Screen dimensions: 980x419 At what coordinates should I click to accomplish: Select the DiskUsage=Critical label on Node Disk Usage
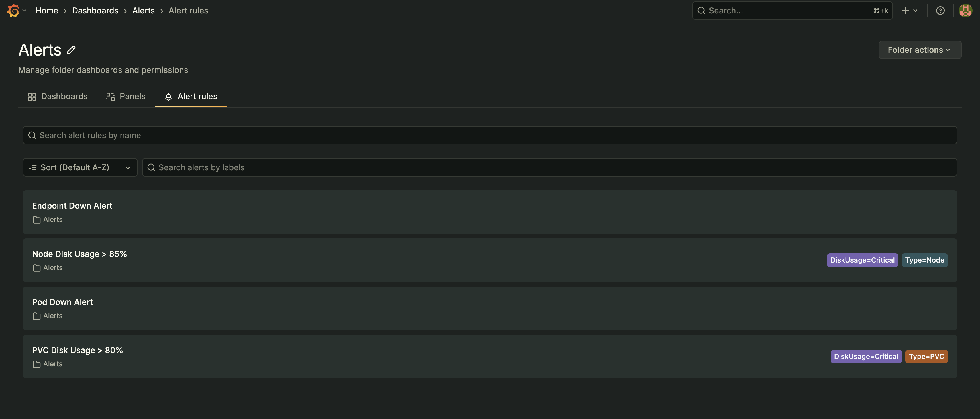click(862, 260)
